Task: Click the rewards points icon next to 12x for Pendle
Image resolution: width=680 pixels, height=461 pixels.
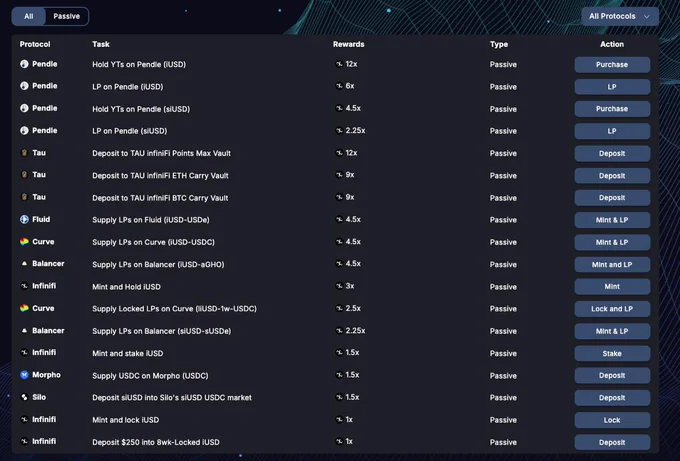Action: 339,64
